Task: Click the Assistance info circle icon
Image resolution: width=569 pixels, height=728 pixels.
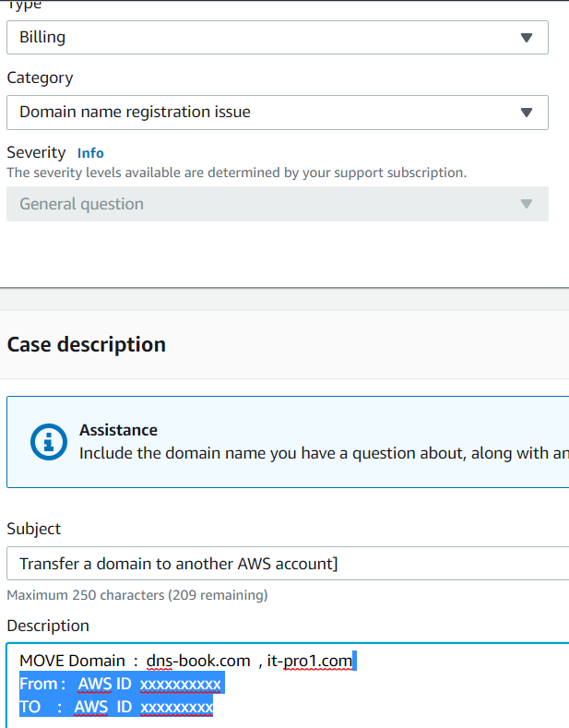Action: [x=49, y=442]
